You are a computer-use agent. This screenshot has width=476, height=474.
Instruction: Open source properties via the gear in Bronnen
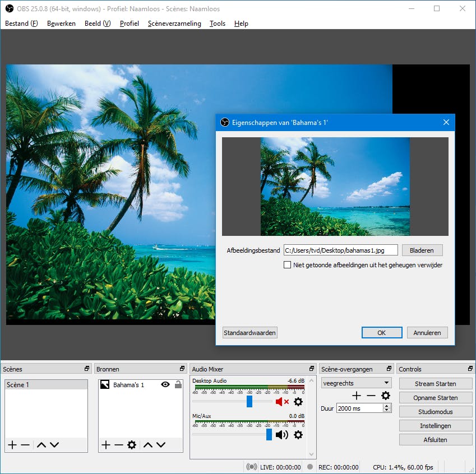(131, 444)
